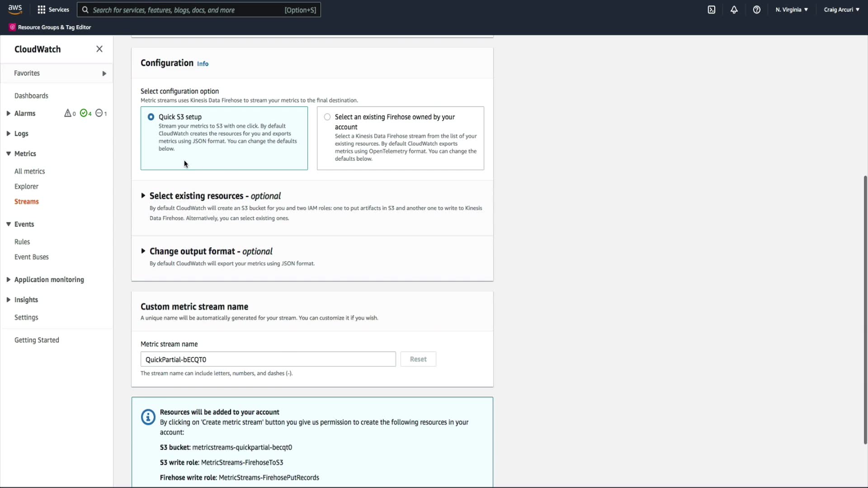Image resolution: width=868 pixels, height=488 pixels.
Task: Close the CloudWatch navigation panel
Action: pos(99,49)
